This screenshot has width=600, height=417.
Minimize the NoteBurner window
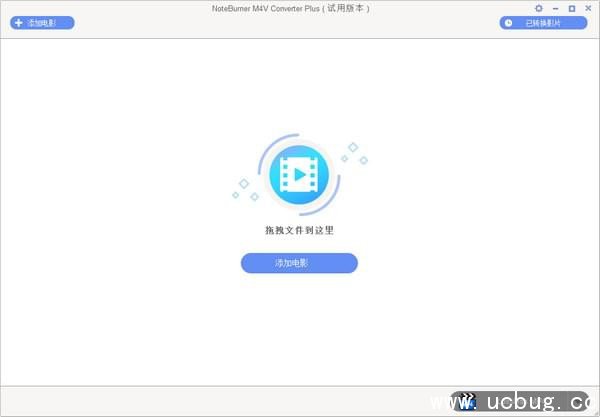[555, 8]
